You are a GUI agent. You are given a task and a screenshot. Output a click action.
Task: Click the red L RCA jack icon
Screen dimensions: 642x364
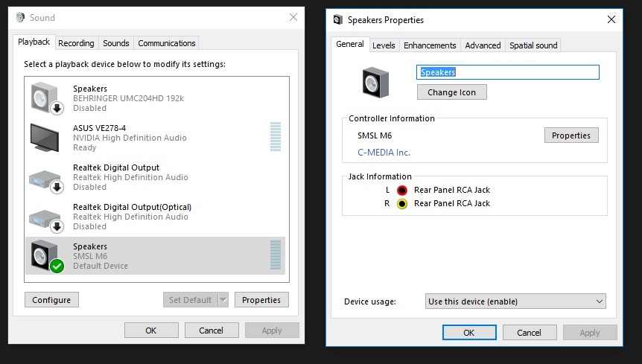pyautogui.click(x=402, y=190)
